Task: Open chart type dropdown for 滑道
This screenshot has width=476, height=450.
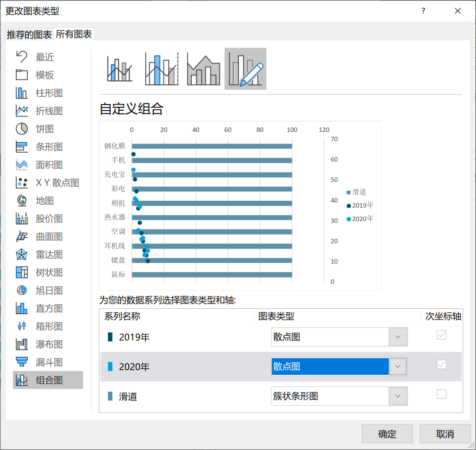Action: (x=398, y=396)
